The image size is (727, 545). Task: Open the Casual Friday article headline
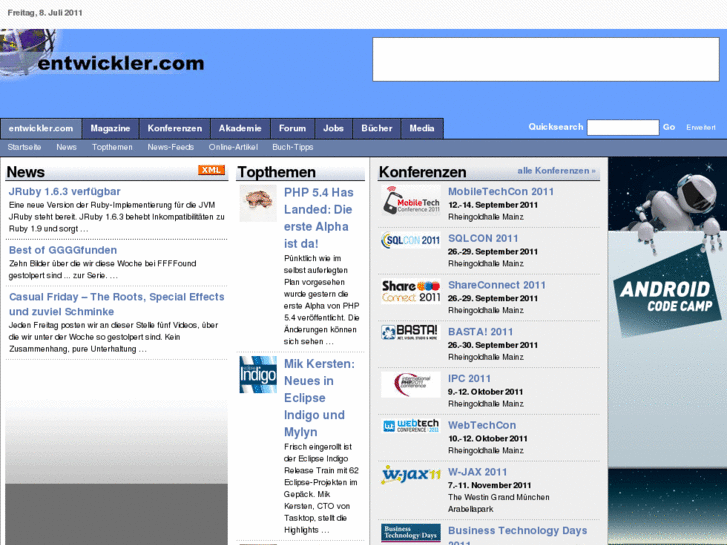[x=116, y=304]
